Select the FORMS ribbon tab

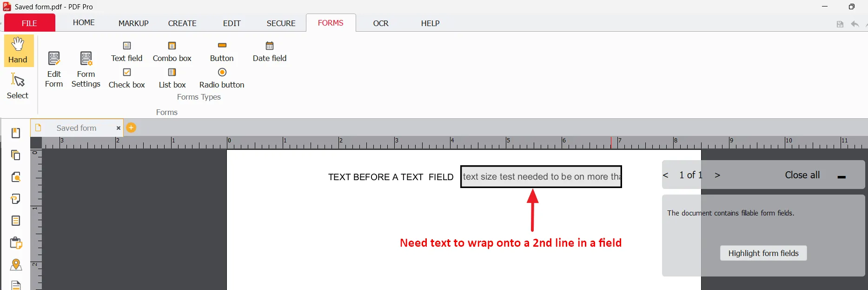(331, 23)
